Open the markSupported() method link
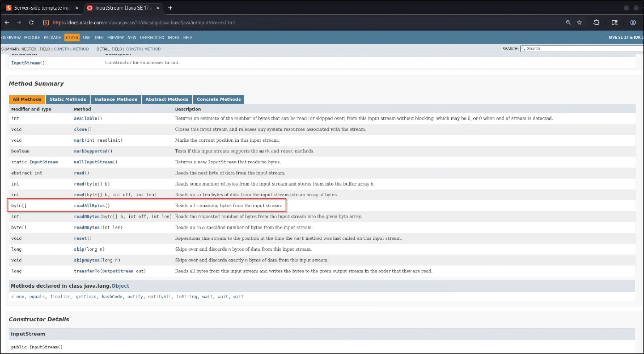The height and width of the screenshot is (354, 644). pos(91,151)
